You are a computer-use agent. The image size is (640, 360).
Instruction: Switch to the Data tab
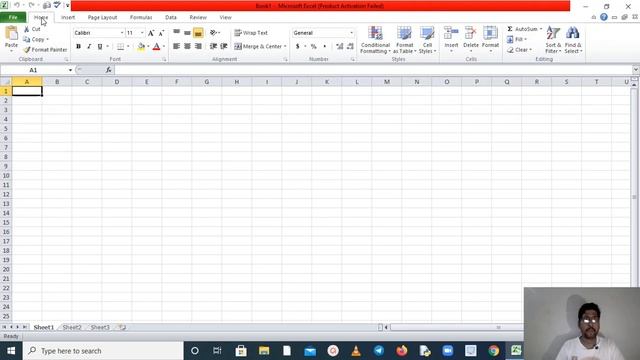[171, 18]
